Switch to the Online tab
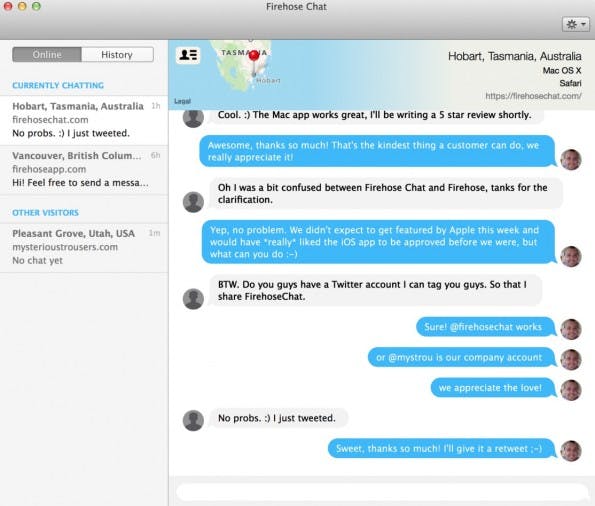 47,55
